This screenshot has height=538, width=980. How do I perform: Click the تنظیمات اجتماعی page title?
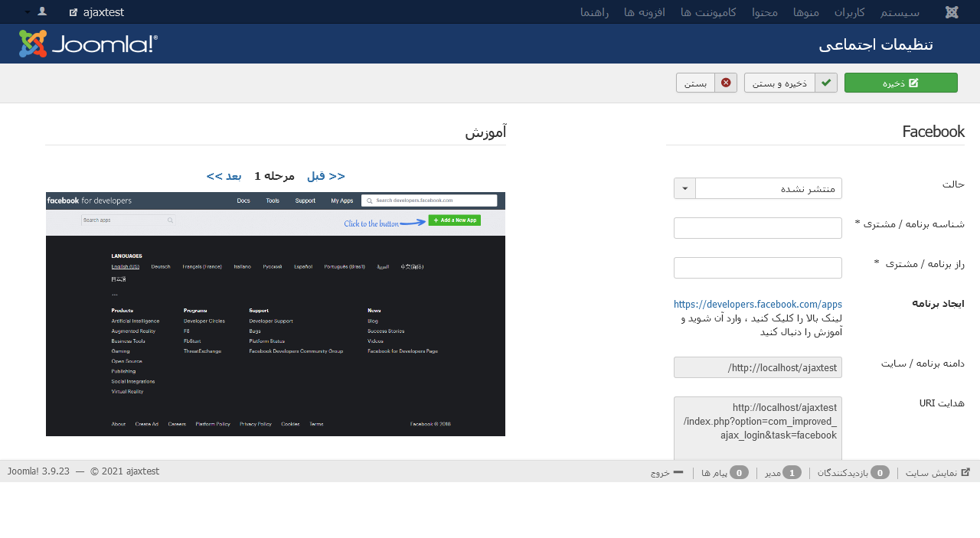[876, 44]
